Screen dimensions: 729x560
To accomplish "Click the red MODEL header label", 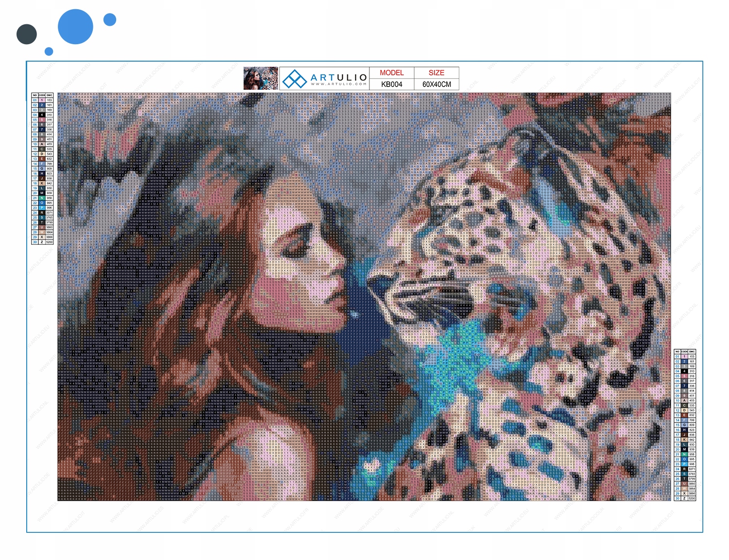I will [392, 73].
